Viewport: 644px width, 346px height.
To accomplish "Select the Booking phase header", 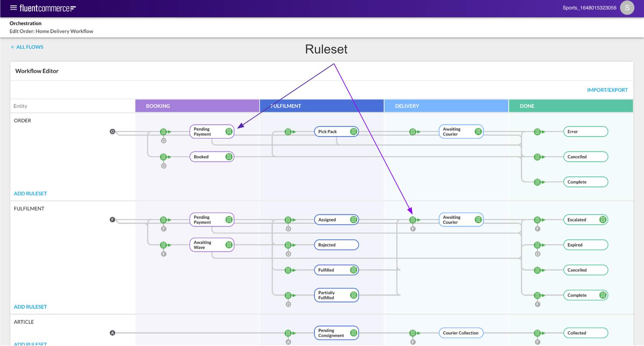I will pyautogui.click(x=197, y=106).
